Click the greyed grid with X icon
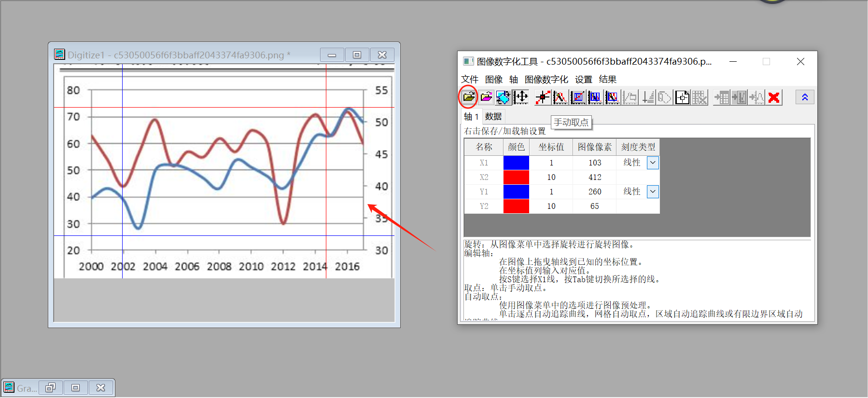Screen dimensions: 868x398 point(700,97)
